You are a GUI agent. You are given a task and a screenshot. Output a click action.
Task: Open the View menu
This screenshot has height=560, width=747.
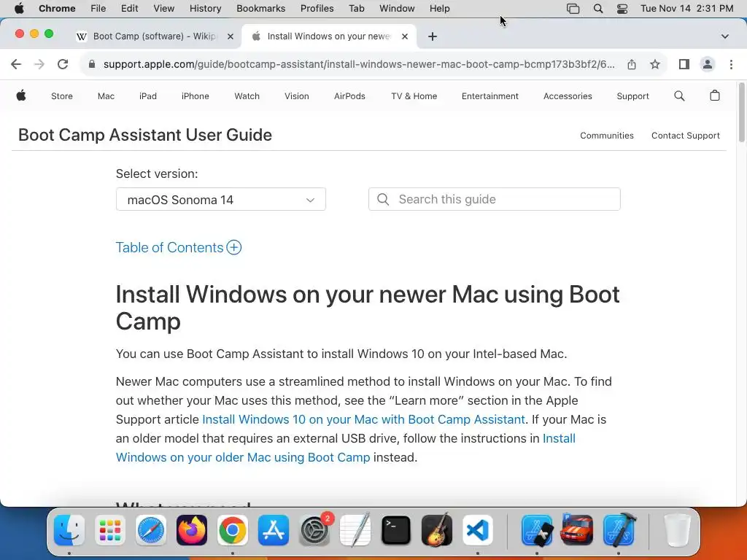tap(164, 9)
